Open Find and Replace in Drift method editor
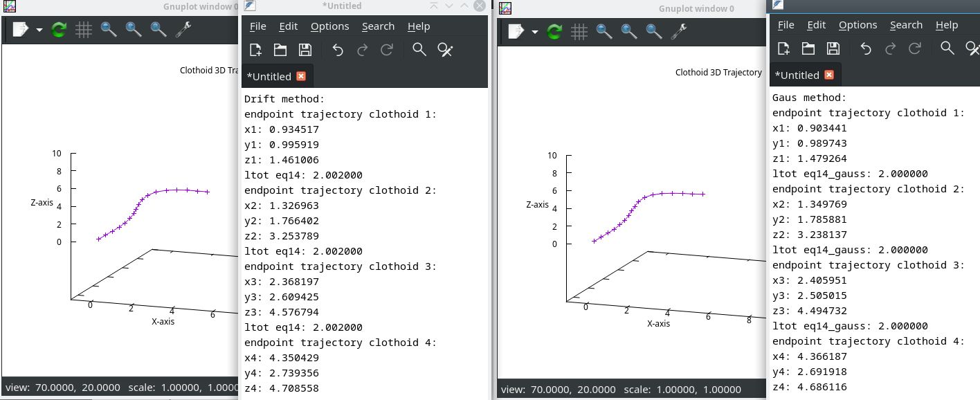 pyautogui.click(x=445, y=49)
